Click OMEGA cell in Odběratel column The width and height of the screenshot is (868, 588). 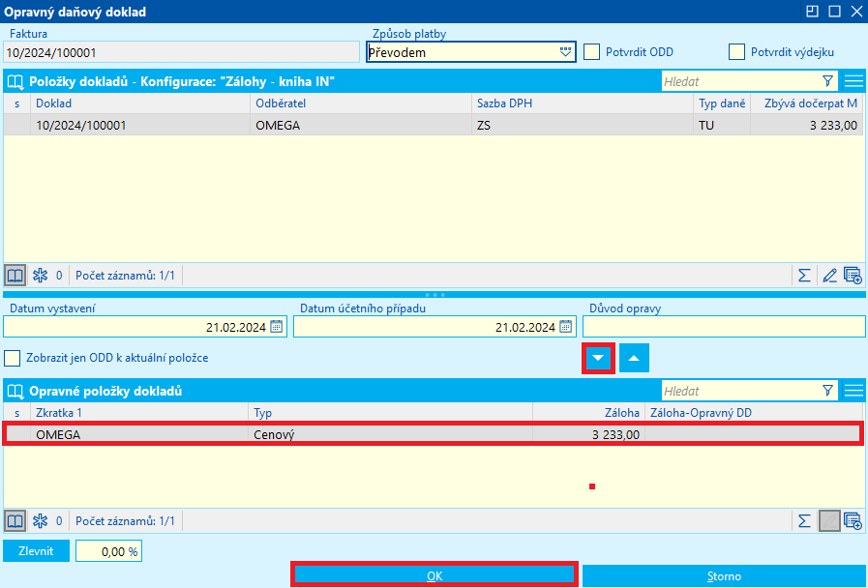pyautogui.click(x=361, y=125)
